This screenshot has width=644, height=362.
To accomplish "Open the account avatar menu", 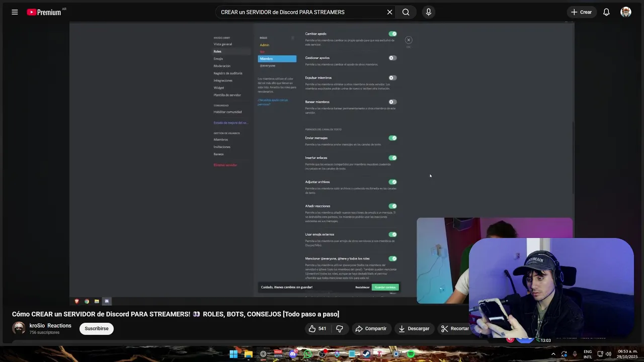I will pos(626,12).
